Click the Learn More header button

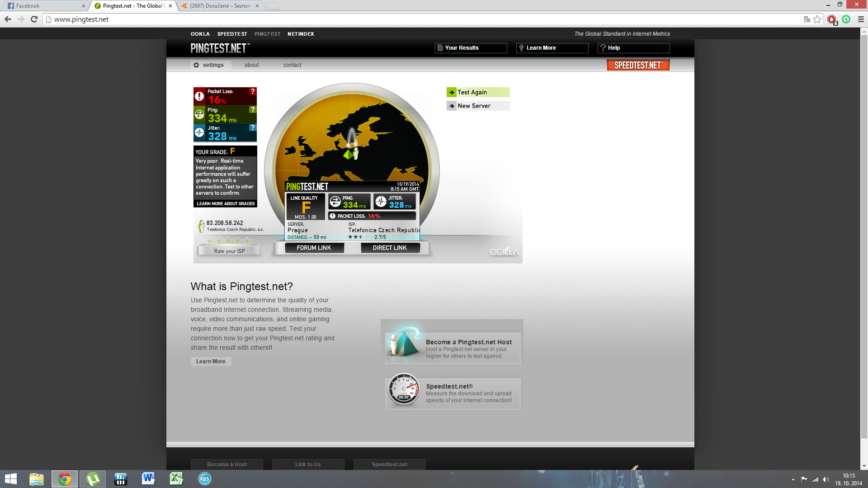[x=552, y=48]
